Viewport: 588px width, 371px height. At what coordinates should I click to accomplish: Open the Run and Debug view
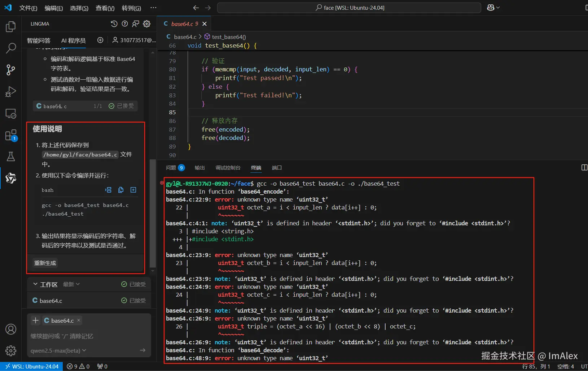click(11, 92)
